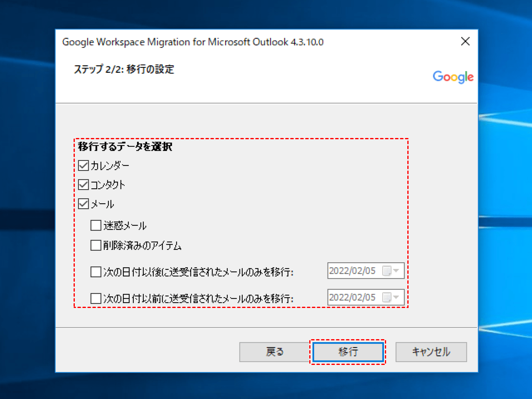Viewport: 532px width, 399px height.
Task: Open calendar dropdown for the 以後 date
Action: pos(391,271)
